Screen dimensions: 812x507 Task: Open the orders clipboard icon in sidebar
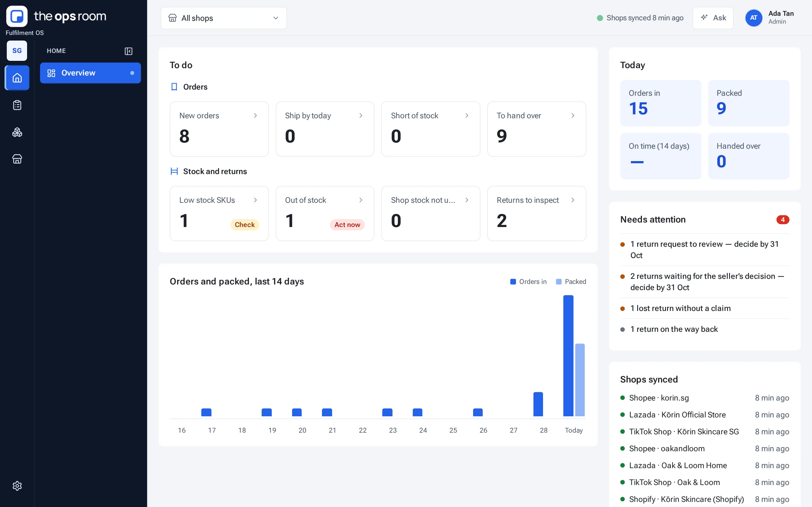pos(17,105)
